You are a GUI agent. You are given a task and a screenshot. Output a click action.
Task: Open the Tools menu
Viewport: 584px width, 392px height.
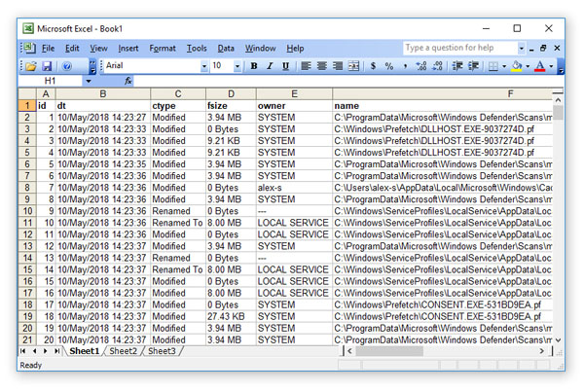pos(197,49)
